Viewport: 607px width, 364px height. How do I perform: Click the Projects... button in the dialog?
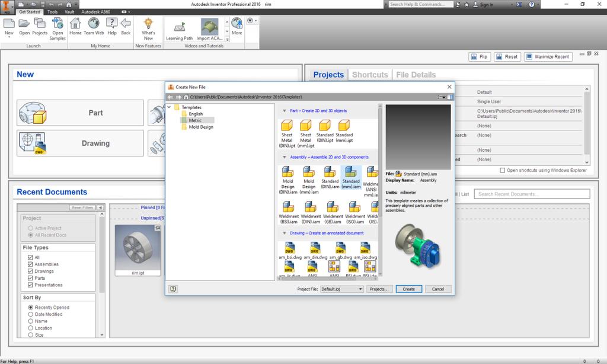click(379, 289)
